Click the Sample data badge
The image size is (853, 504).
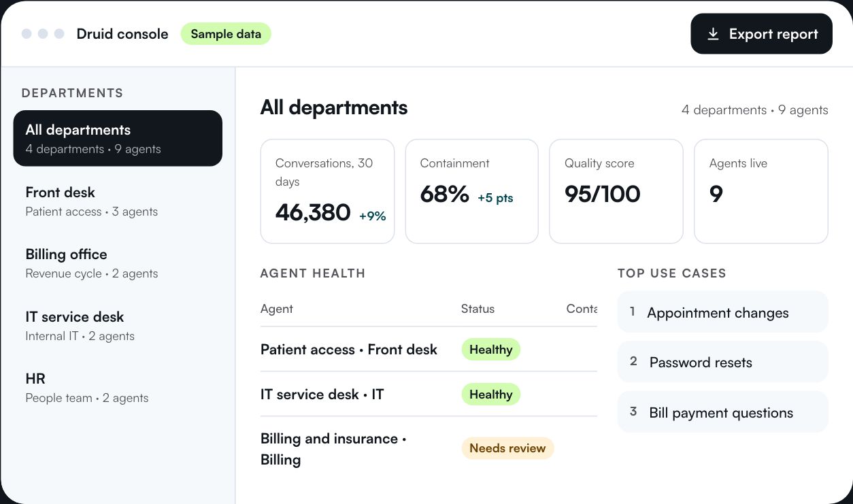[226, 34]
